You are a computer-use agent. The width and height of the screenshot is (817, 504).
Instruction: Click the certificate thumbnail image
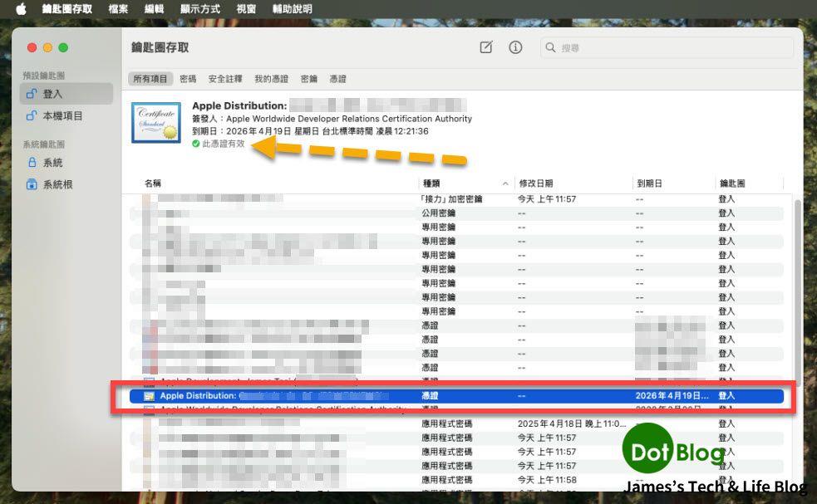tap(155, 123)
